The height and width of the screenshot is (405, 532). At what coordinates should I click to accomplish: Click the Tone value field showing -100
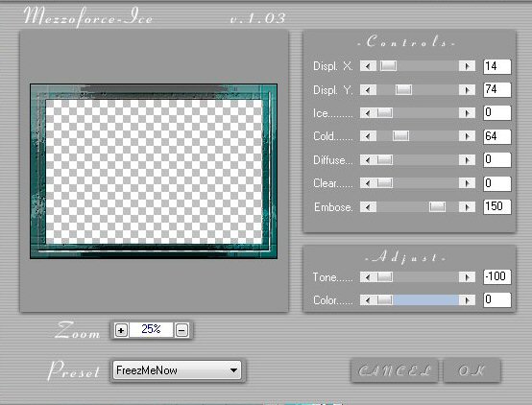(x=497, y=276)
